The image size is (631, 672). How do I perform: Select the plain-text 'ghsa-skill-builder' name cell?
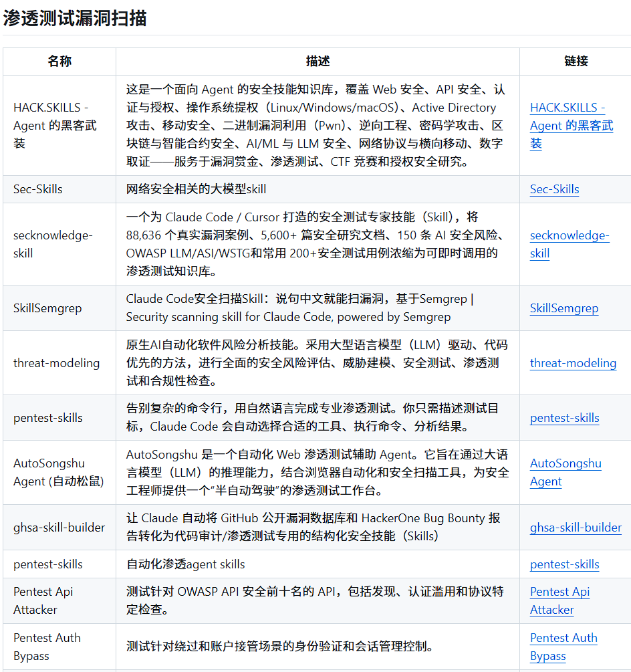59,528
